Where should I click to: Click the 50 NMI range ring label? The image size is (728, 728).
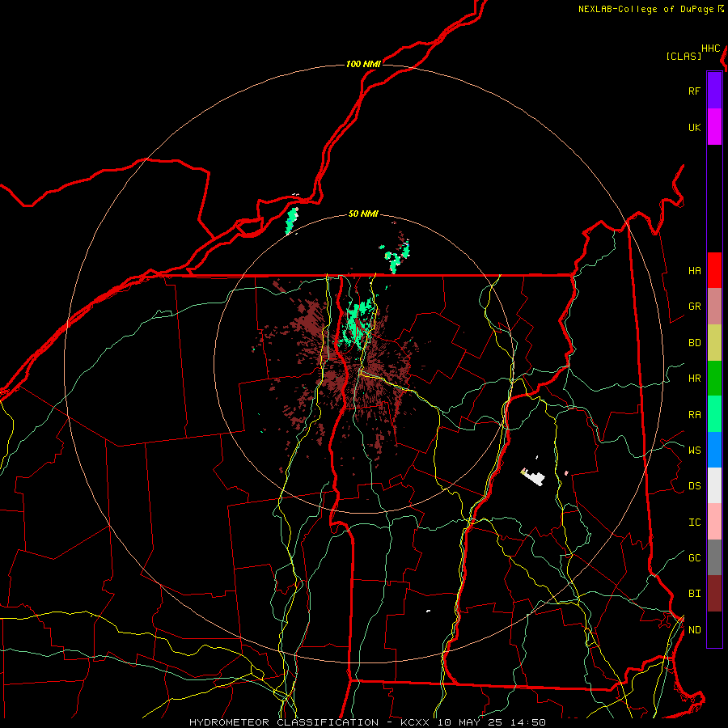[x=363, y=214]
